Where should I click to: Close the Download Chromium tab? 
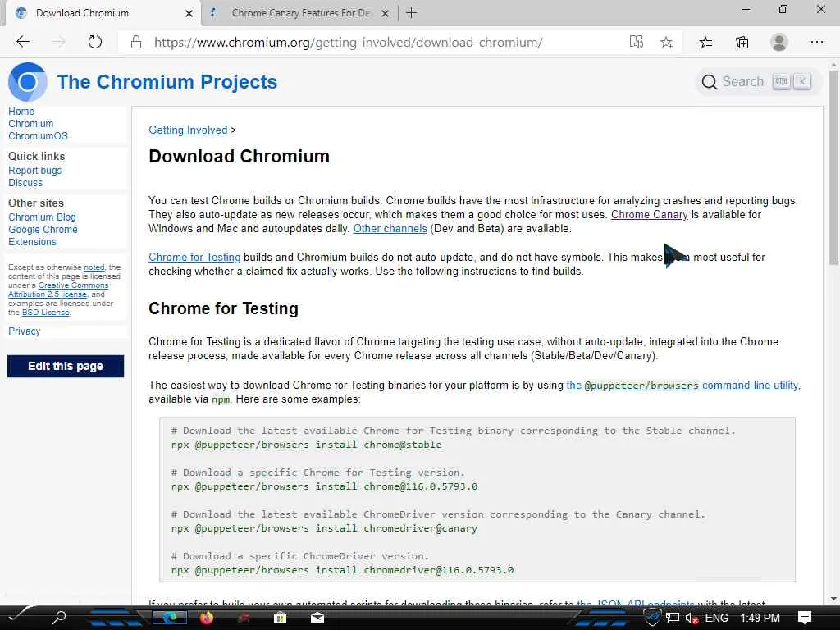[189, 13]
